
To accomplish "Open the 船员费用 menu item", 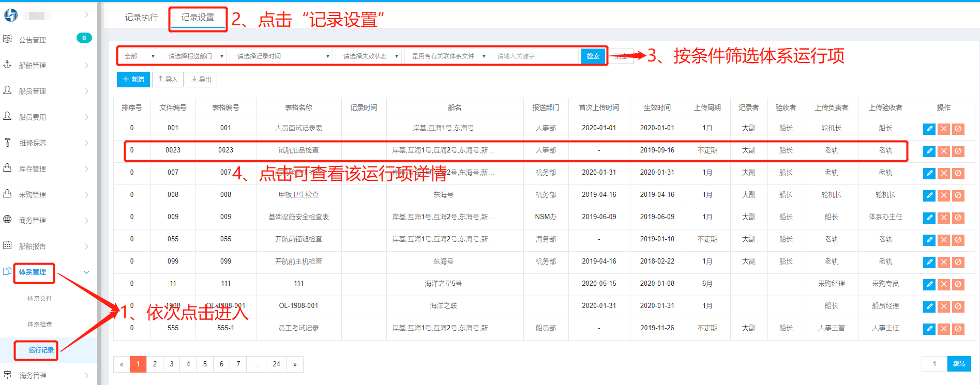I will (33, 117).
